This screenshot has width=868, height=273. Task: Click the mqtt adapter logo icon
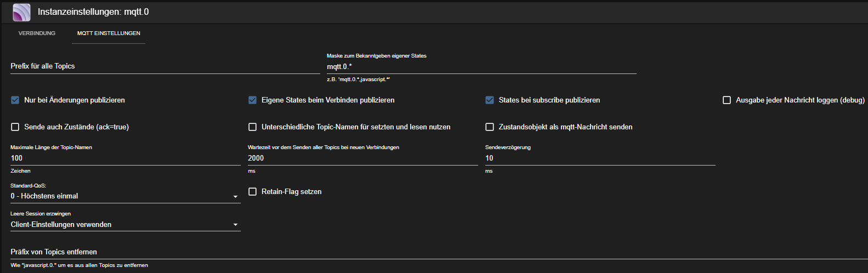point(22,12)
